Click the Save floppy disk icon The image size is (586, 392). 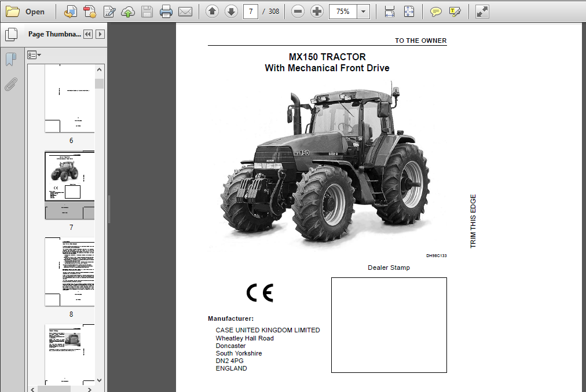pos(147,12)
